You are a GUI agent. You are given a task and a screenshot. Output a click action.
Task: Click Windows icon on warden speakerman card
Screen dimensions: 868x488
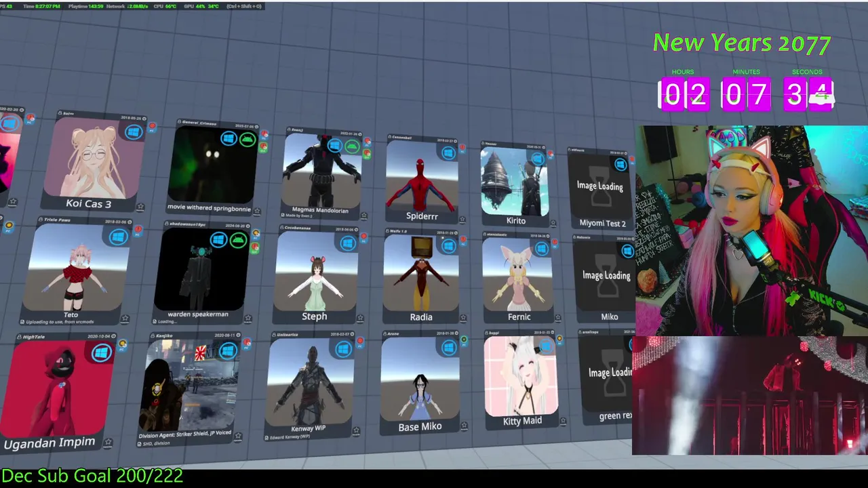tap(218, 240)
